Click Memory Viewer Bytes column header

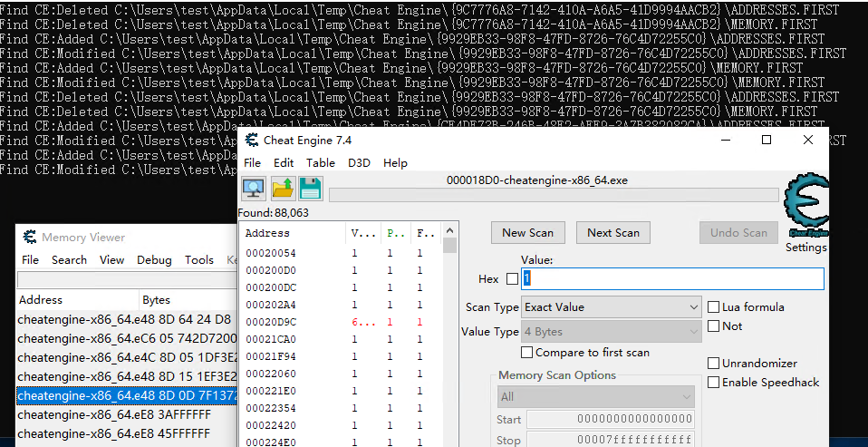click(x=188, y=299)
